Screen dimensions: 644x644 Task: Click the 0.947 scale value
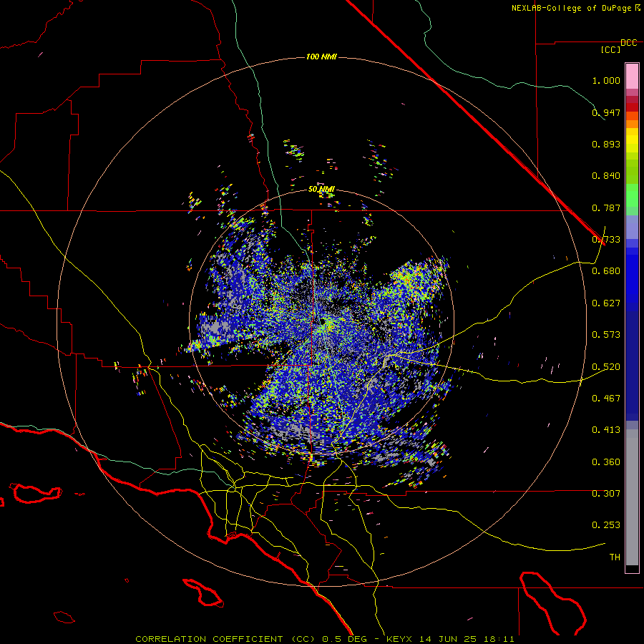point(606,112)
